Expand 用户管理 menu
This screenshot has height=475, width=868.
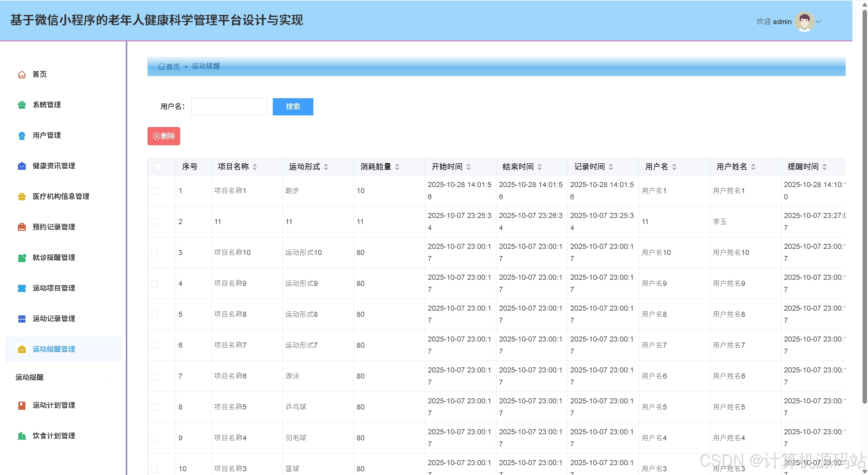tap(63, 135)
